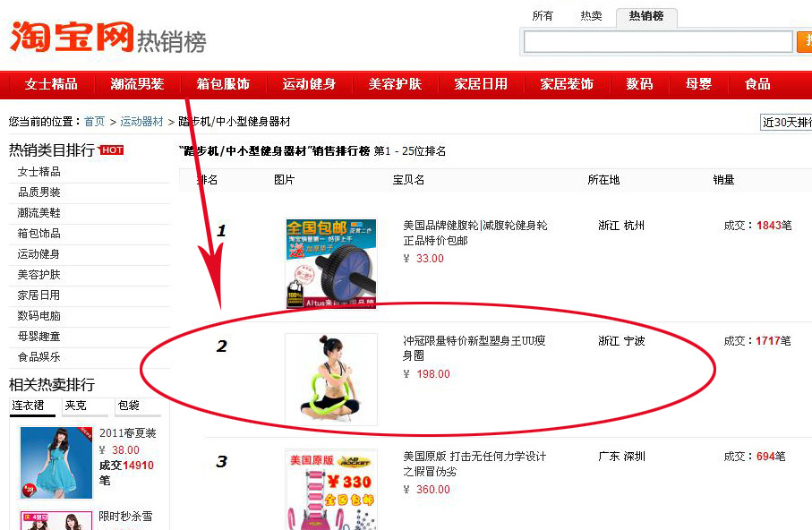Open the blue dress thumbnail
The image size is (812, 530).
tap(56, 463)
